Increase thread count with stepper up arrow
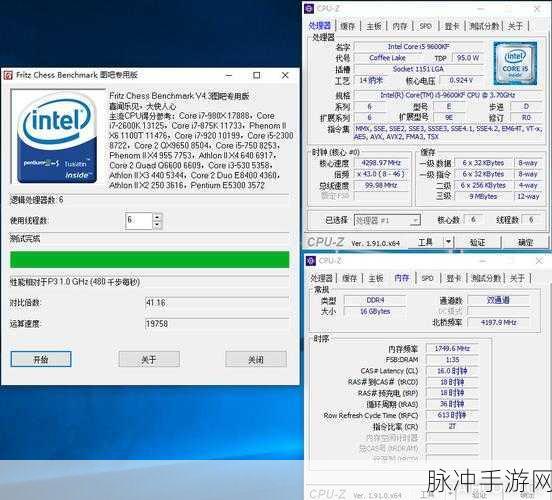This screenshot has height=500, width=552. point(157,217)
